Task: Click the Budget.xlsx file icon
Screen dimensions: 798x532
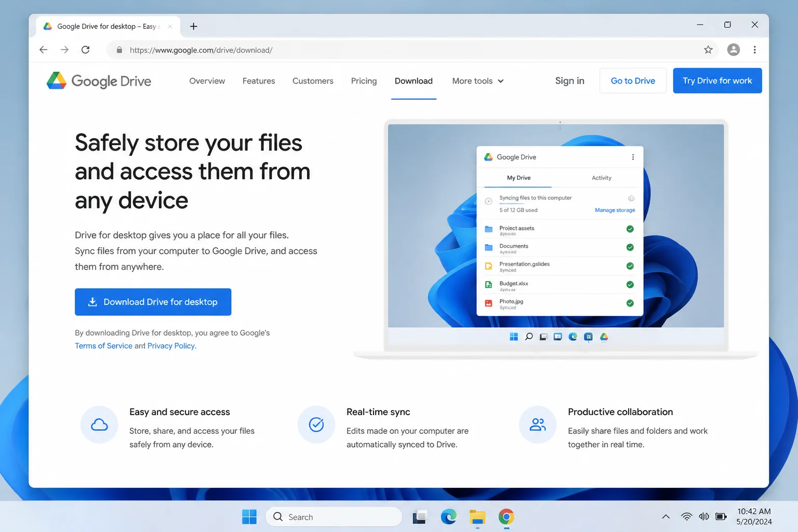Action: click(488, 285)
